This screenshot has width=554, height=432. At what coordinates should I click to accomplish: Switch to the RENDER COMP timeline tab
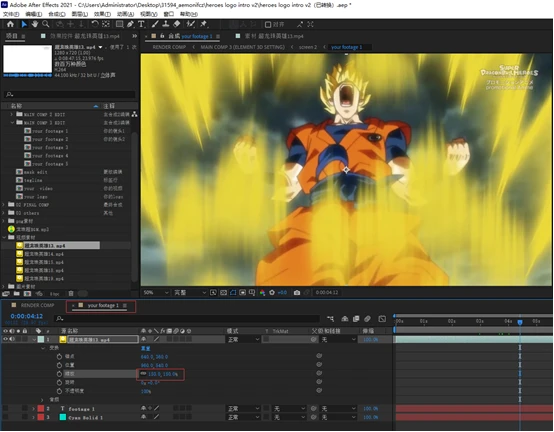point(37,305)
